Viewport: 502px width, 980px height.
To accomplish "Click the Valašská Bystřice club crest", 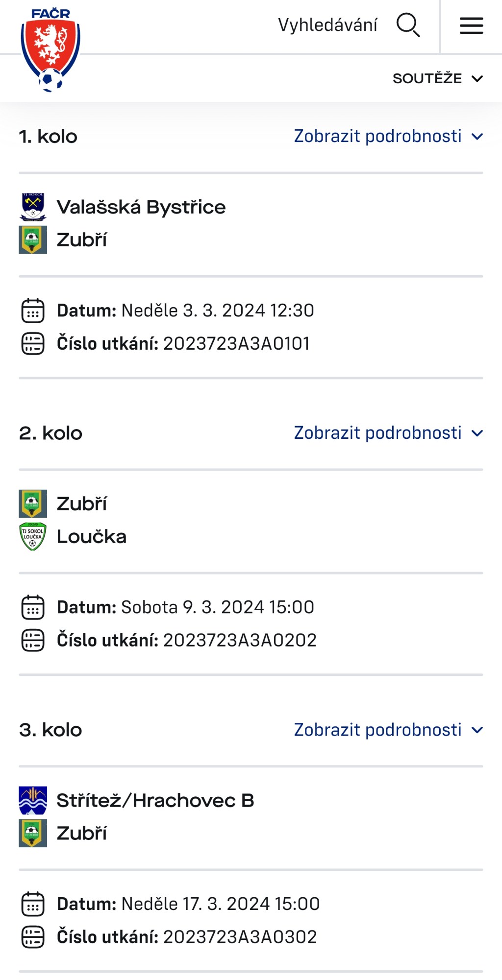I will click(x=32, y=207).
